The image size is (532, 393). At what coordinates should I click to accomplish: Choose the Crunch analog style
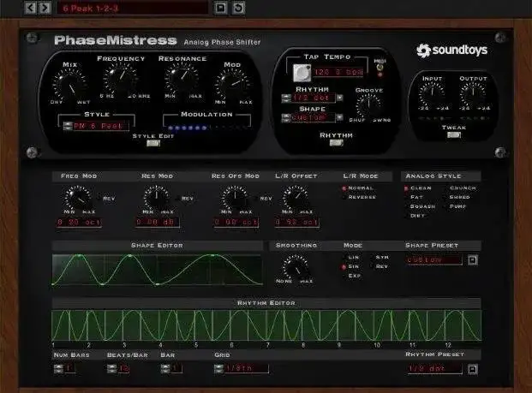(459, 187)
